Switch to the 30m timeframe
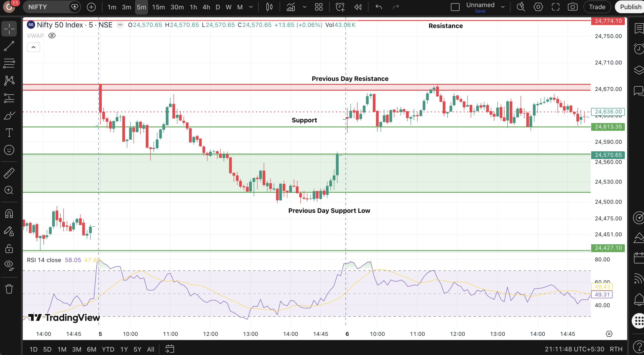644x355 pixels. point(177,7)
